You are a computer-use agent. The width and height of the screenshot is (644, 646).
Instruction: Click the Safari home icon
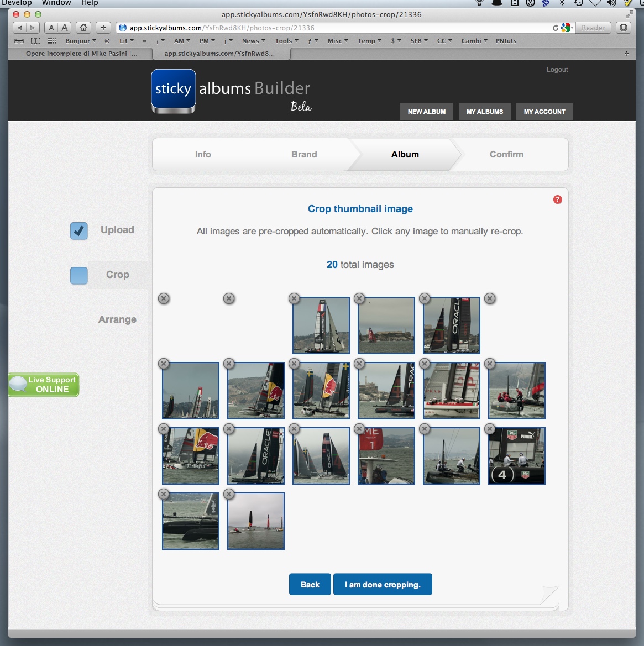[x=83, y=28]
